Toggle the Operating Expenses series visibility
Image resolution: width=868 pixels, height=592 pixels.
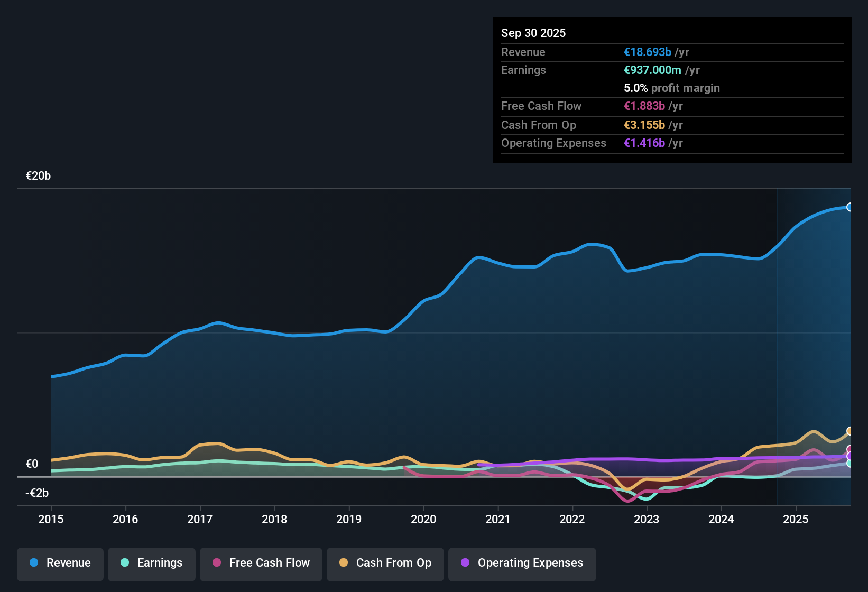(x=522, y=563)
